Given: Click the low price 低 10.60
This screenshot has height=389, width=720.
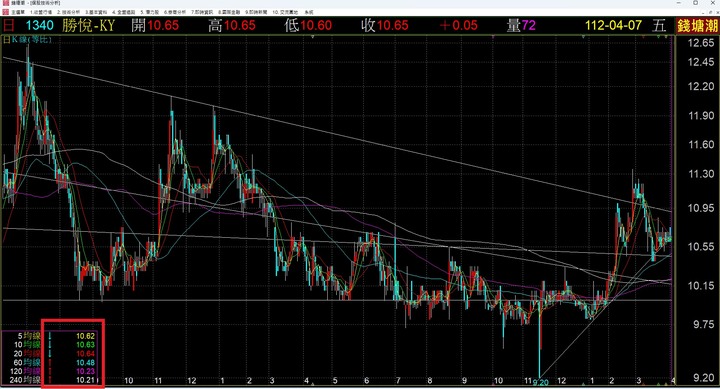Looking at the screenshot, I should [x=308, y=25].
